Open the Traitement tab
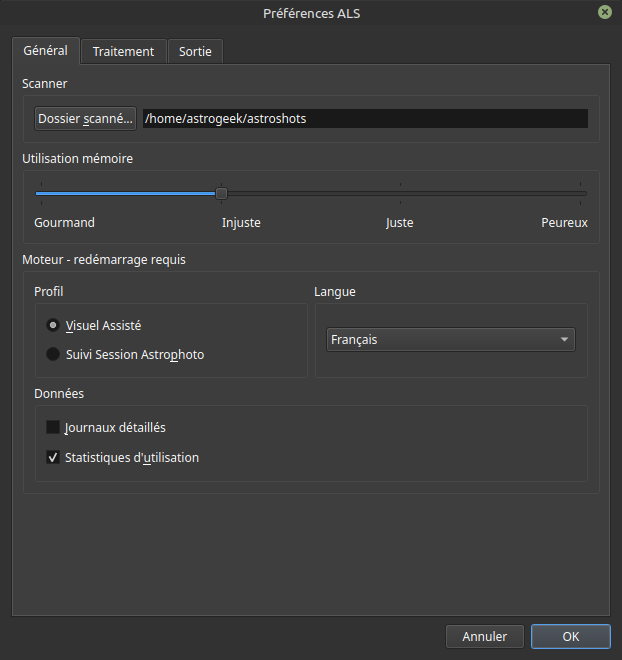The width and height of the screenshot is (622, 660). point(123,51)
